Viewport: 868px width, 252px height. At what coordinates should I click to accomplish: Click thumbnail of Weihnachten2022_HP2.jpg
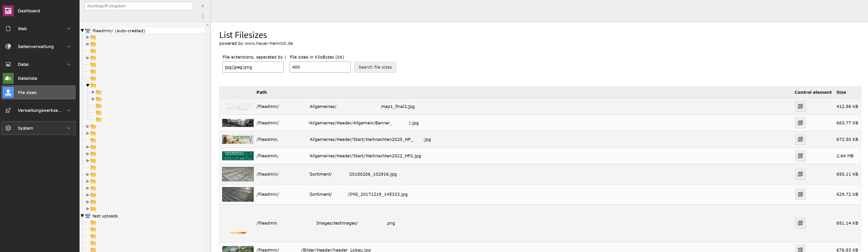pyautogui.click(x=237, y=156)
